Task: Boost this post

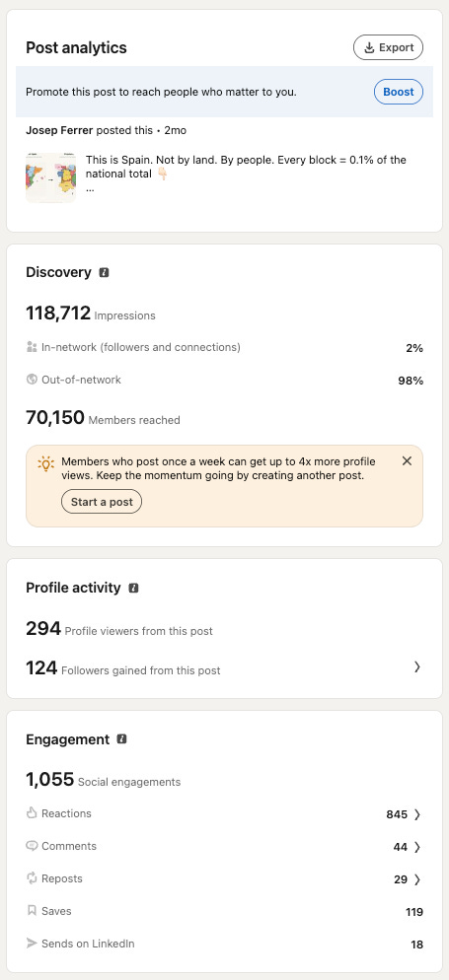Action: 399,92
